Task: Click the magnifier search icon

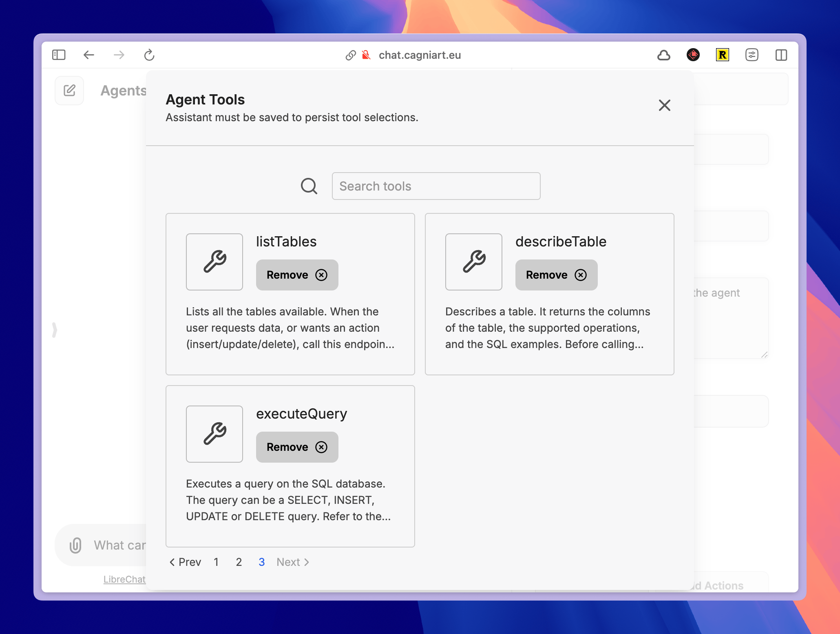Action: 309,186
